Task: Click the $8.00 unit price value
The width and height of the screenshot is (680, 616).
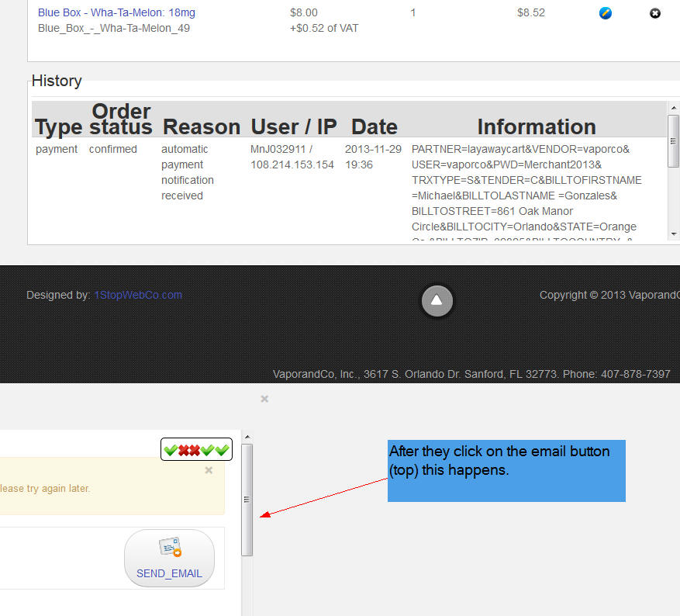Action: tap(304, 12)
